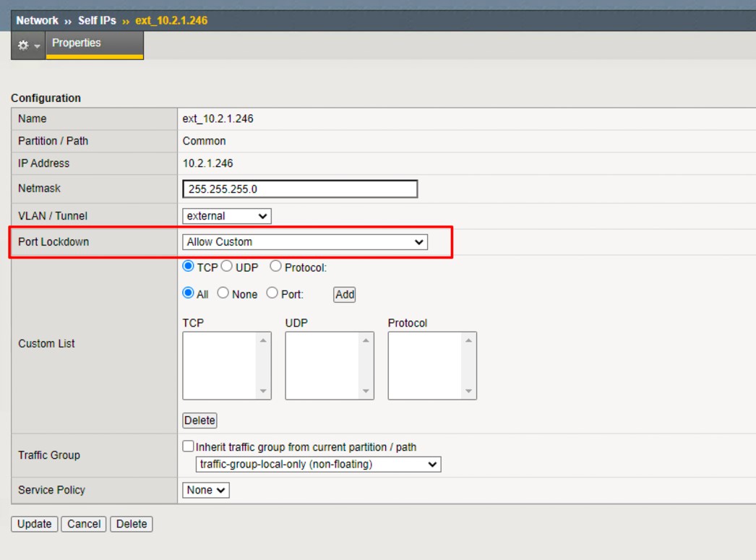Enable Inherit traffic group checkbox
Screen dimensions: 756x560
coord(189,447)
